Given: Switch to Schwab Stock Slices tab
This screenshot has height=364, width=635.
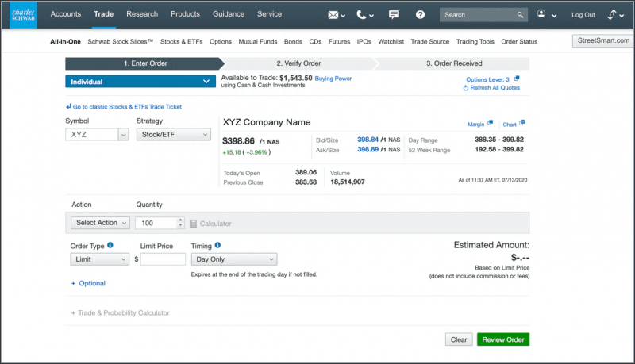Looking at the screenshot, I should click(x=121, y=42).
